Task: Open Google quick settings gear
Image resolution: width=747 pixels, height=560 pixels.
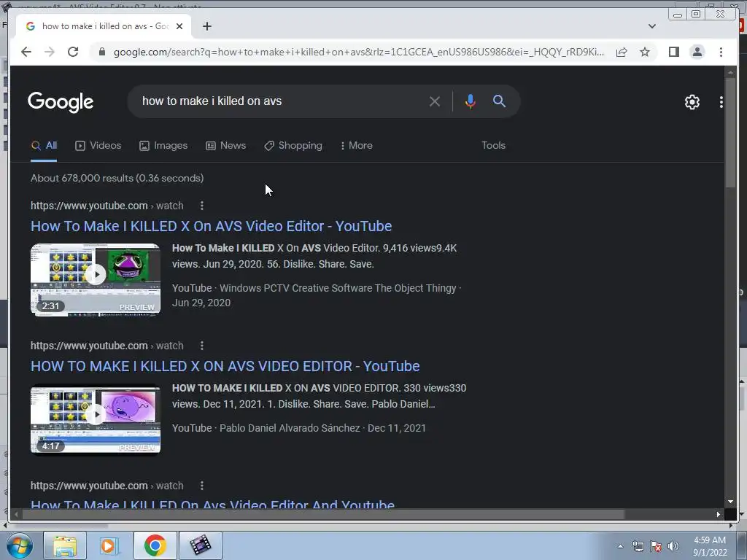Action: pos(692,102)
